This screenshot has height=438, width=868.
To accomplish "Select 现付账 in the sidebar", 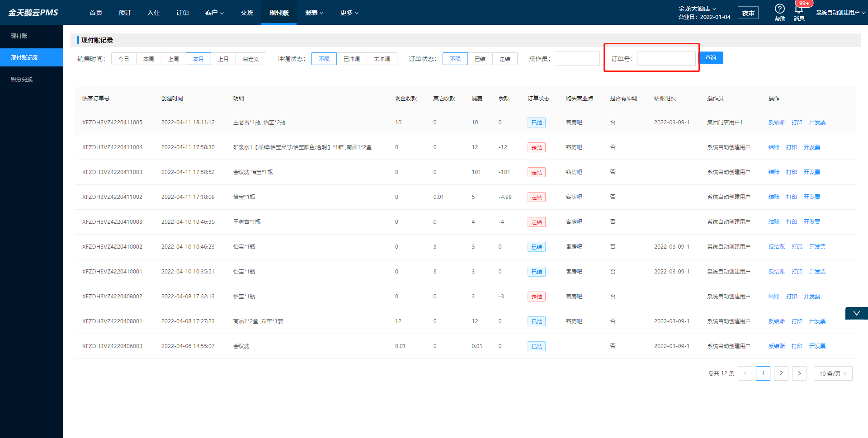I will (32, 36).
